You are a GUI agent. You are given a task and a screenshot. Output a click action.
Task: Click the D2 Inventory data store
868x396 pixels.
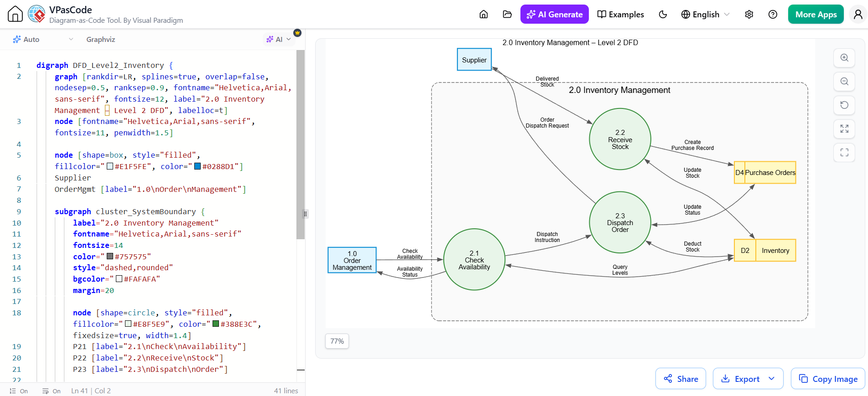pyautogui.click(x=765, y=251)
